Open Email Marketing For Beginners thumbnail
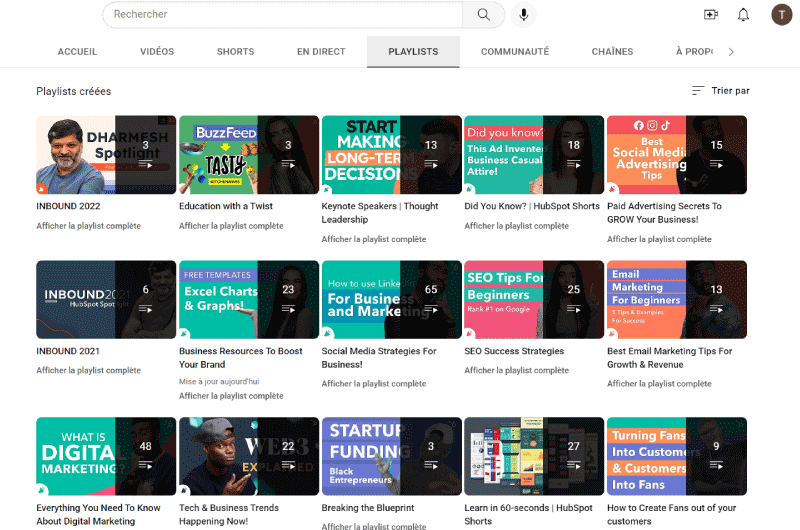 pyautogui.click(x=677, y=300)
